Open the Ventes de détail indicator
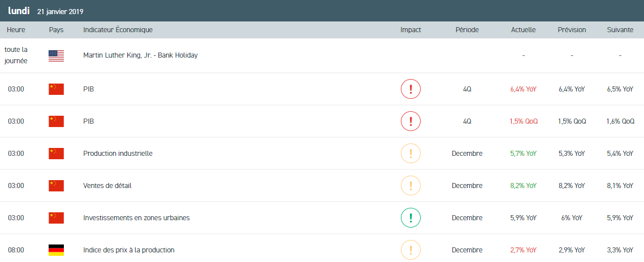 click(107, 186)
